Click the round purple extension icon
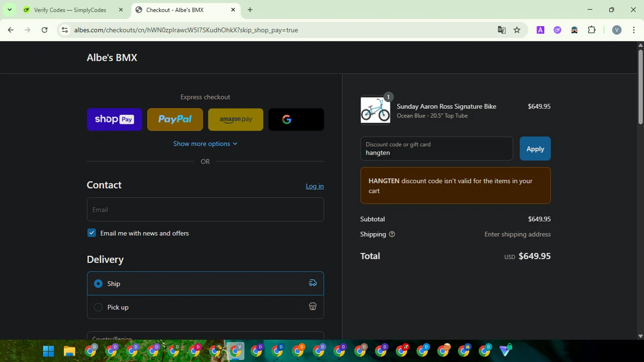 point(557,30)
